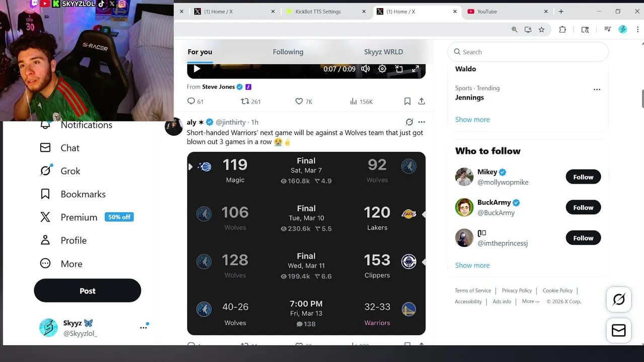The height and width of the screenshot is (362, 644).
Task: Mute the video volume icon
Action: (365, 69)
